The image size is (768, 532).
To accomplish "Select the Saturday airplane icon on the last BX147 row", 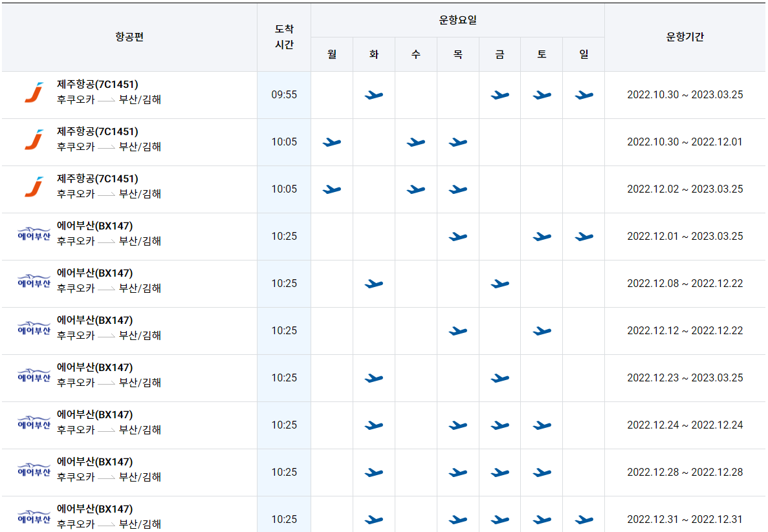I will (541, 520).
